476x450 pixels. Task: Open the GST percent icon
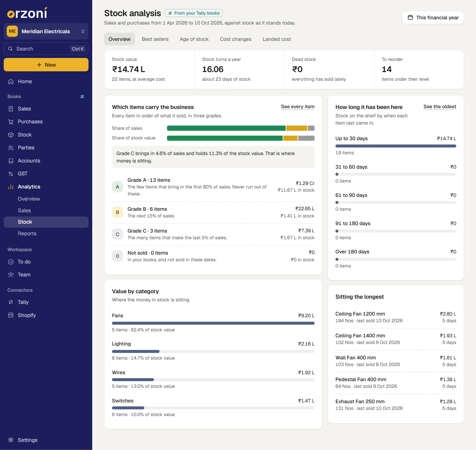tap(11, 174)
